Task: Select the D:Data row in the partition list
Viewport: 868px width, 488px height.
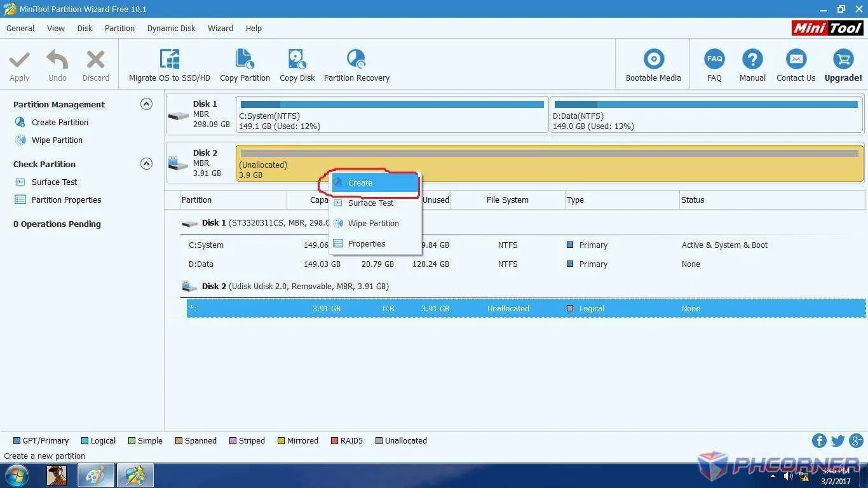Action: pyautogui.click(x=526, y=264)
